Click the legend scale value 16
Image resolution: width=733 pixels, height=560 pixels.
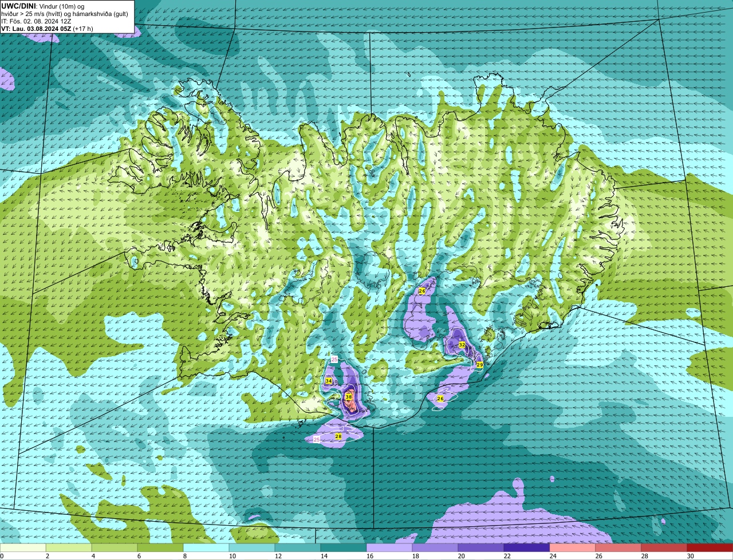pyautogui.click(x=370, y=556)
